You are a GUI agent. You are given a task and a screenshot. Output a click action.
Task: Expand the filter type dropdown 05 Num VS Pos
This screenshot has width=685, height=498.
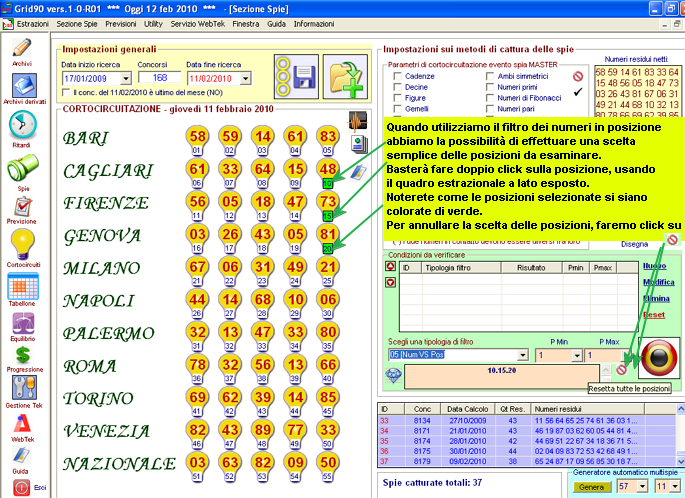(523, 355)
